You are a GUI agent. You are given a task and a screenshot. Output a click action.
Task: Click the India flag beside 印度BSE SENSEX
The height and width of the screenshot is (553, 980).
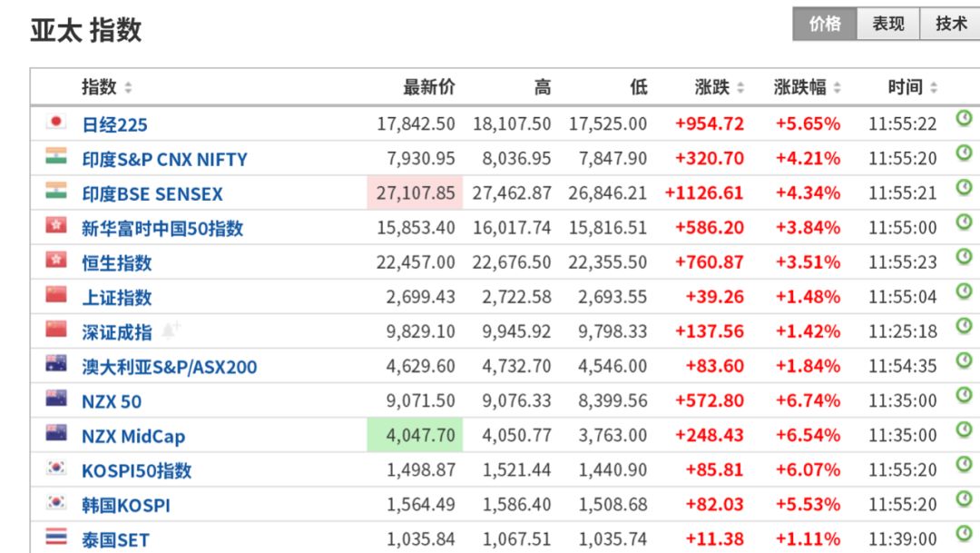pos(56,191)
